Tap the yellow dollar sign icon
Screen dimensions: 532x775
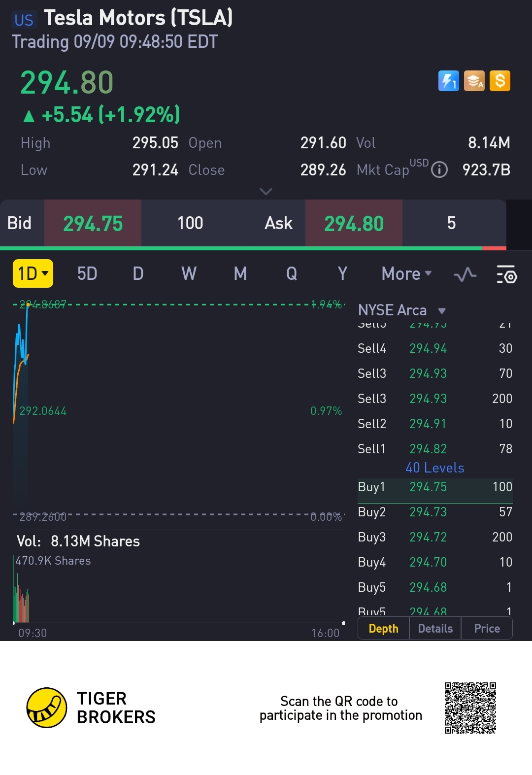[x=500, y=81]
